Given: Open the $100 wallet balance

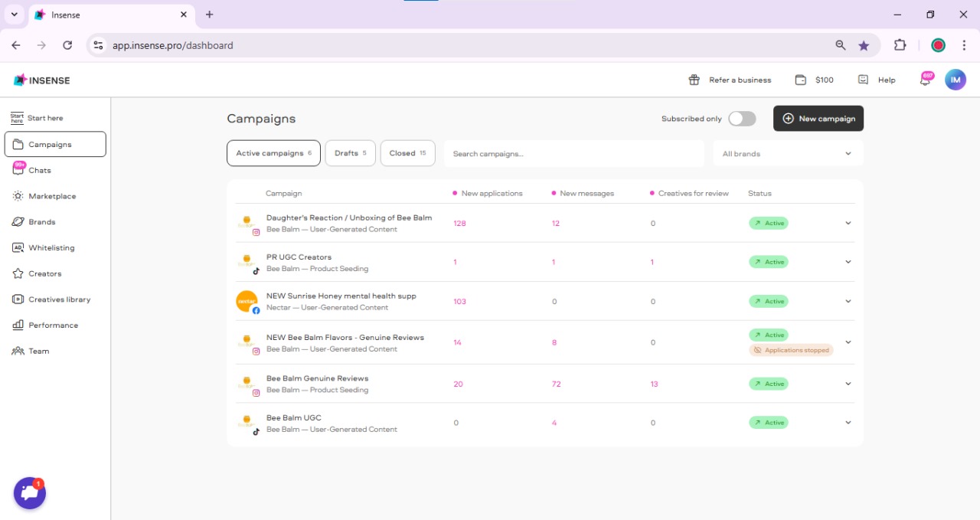Looking at the screenshot, I should click(815, 80).
